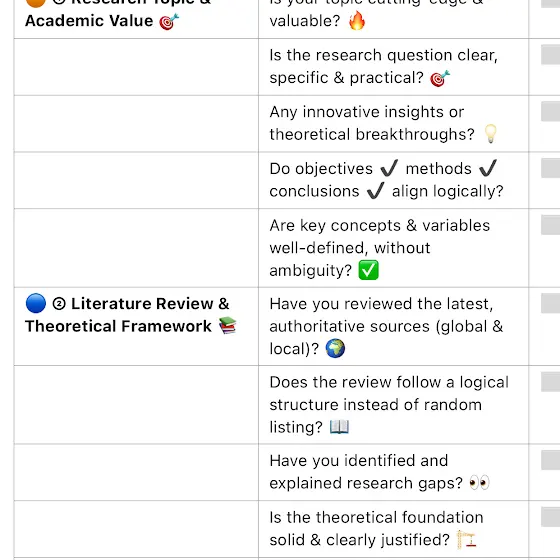560x560 pixels.
Task: Click the stacked books emoji after 'Theoretical Framework'
Action: coord(228,325)
